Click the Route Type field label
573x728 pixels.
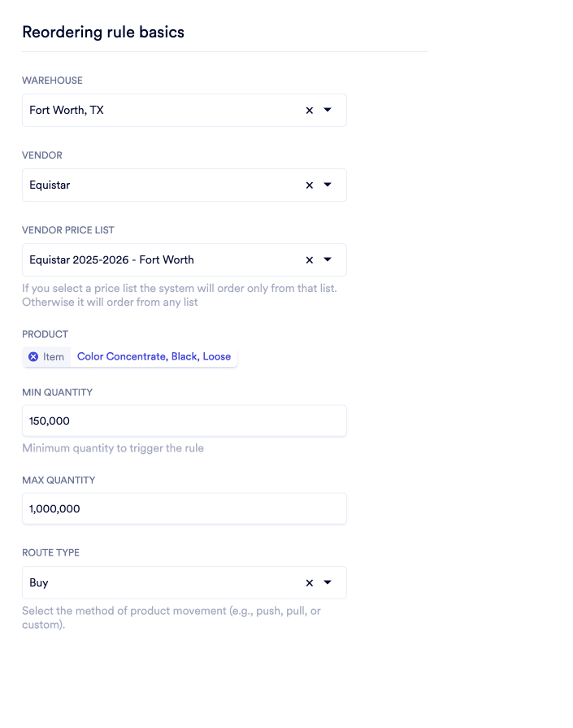click(50, 552)
